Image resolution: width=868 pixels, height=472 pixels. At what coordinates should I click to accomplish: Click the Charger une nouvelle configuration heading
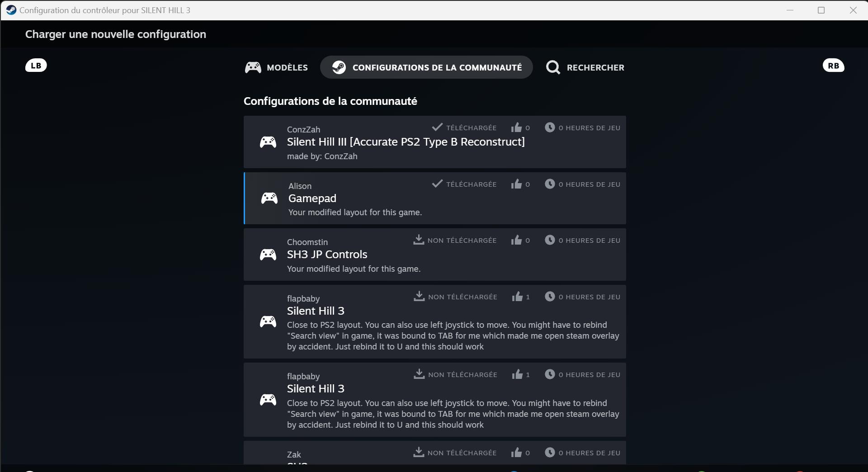115,34
